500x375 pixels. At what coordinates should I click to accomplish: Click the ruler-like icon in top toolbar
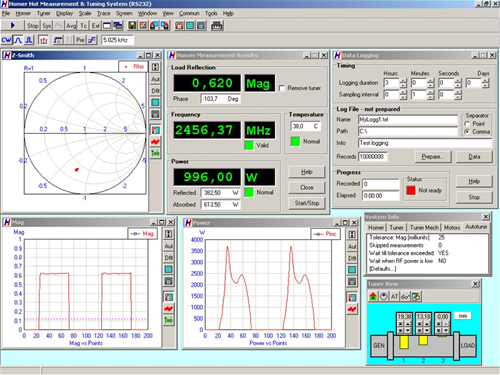[217, 26]
